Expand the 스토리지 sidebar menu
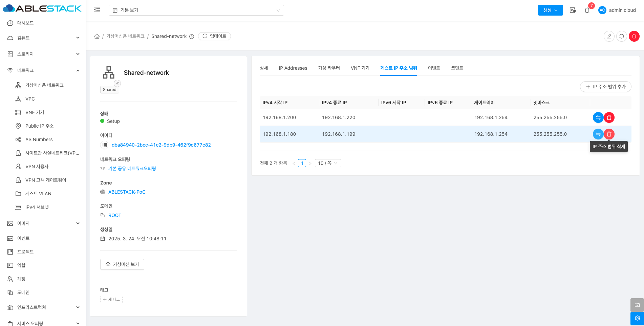This screenshot has height=326, width=644. [x=43, y=54]
